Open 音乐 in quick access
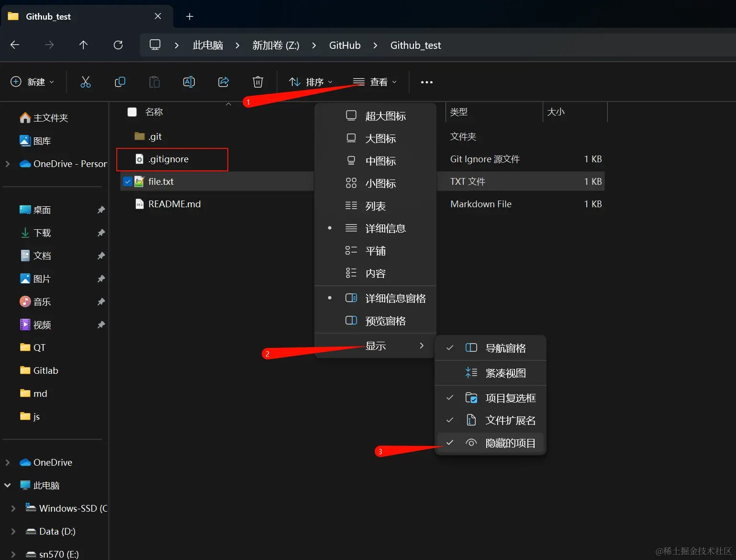The image size is (736, 560). [x=35, y=302]
